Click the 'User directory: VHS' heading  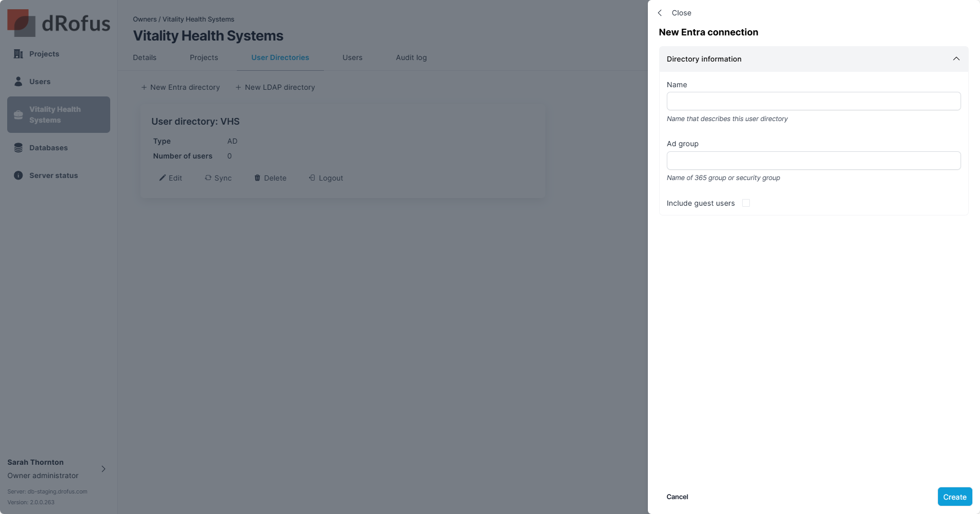195,122
